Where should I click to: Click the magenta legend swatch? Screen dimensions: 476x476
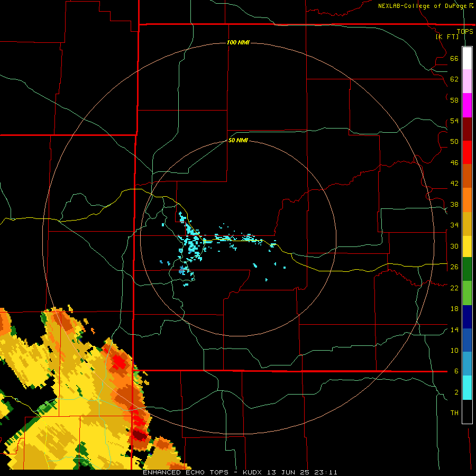pos(467,105)
